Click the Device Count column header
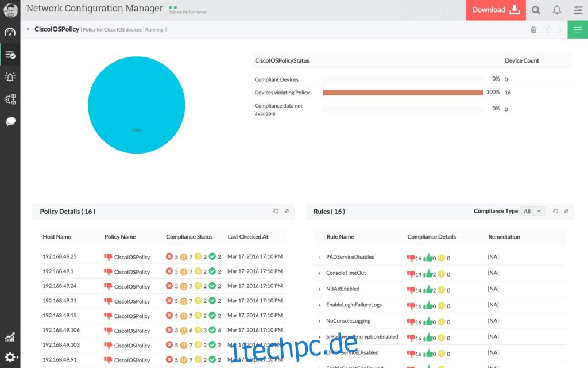588x368 pixels. [x=521, y=60]
